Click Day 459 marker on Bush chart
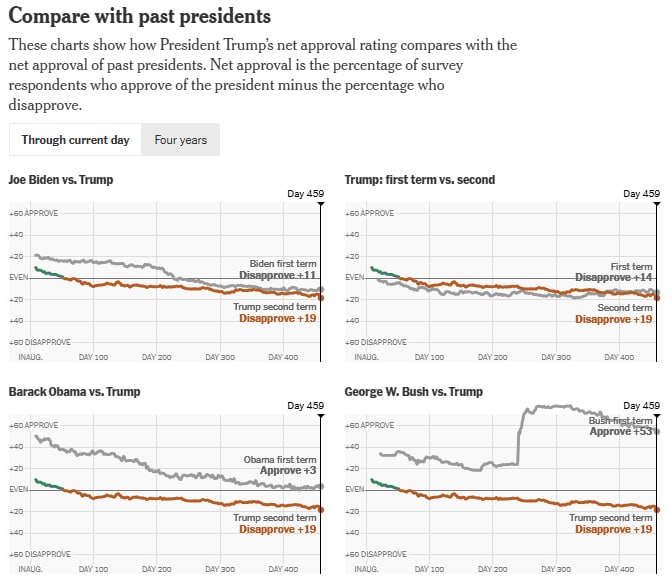Image resolution: width=672 pixels, height=586 pixels. click(x=641, y=406)
